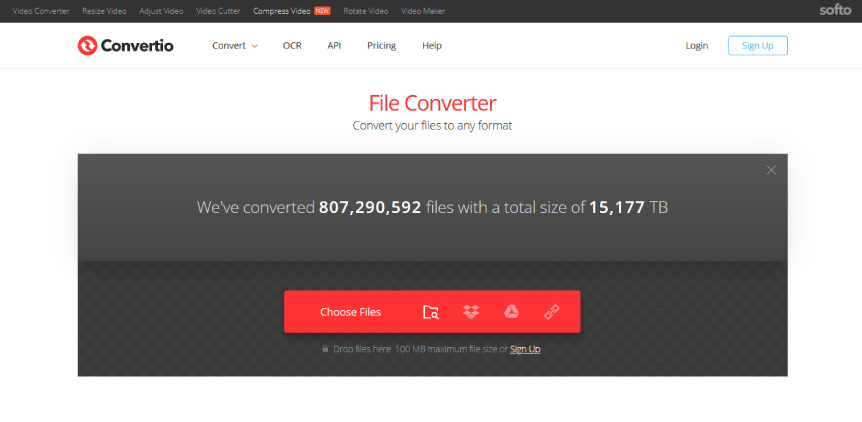
Task: Choose files from Google Drive icon
Action: point(511,312)
